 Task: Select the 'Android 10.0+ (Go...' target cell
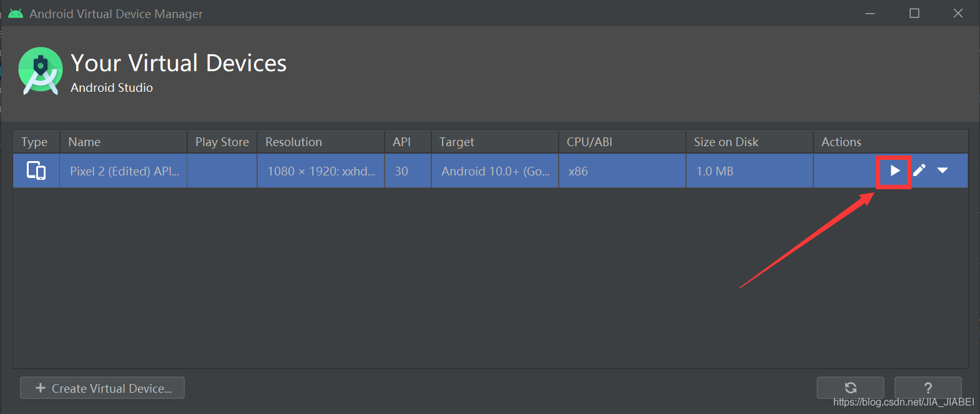[495, 170]
